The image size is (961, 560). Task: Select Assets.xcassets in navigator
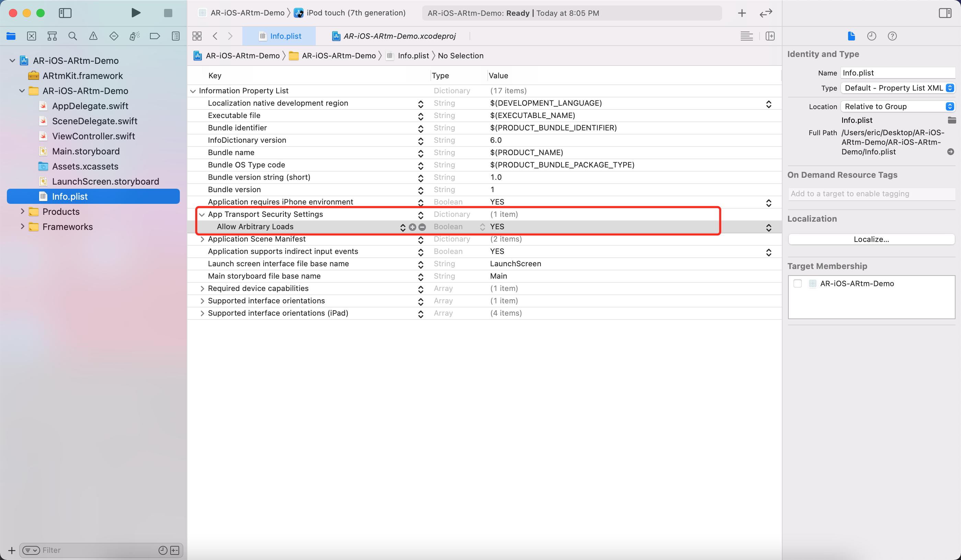point(85,166)
